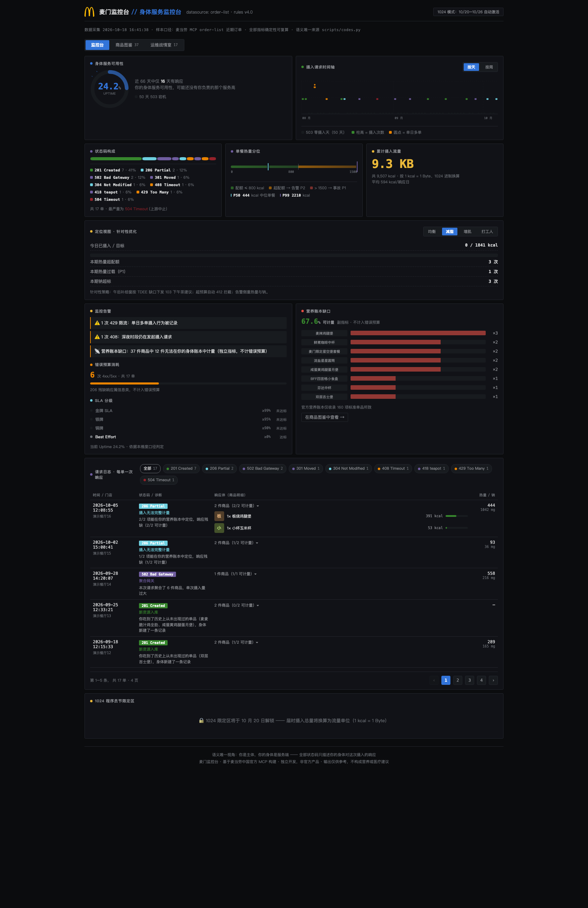Filter the log by 429 Too Many
588x908 pixels.
tap(471, 469)
